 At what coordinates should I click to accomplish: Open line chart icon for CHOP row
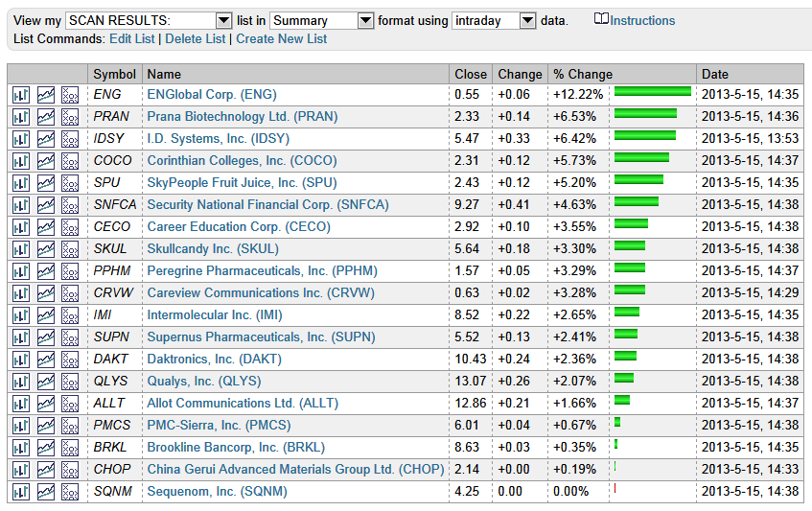point(46,470)
